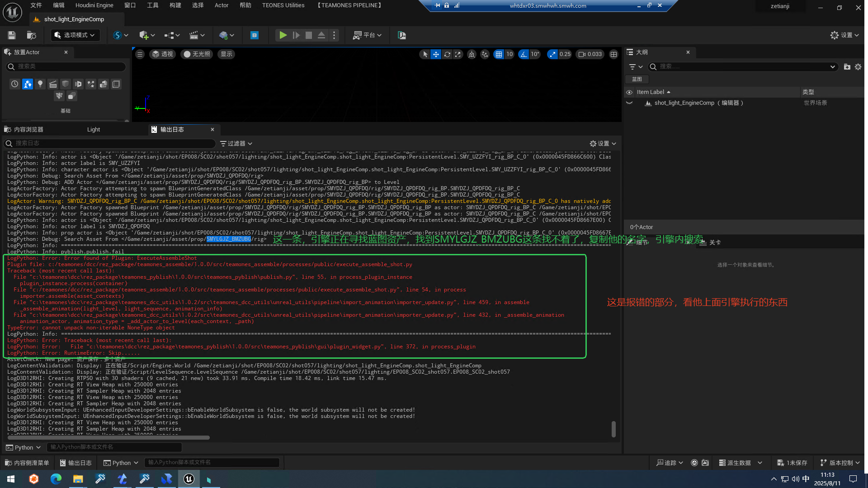Toggle scale snapping in the viewport
868x488 pixels.
(552, 54)
